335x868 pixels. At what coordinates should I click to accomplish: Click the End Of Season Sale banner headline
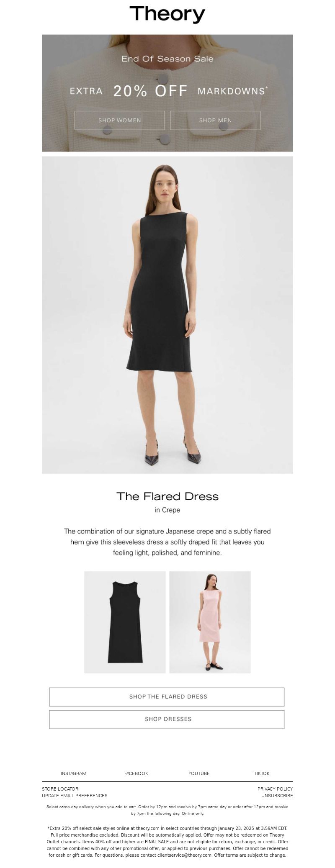coord(167,59)
